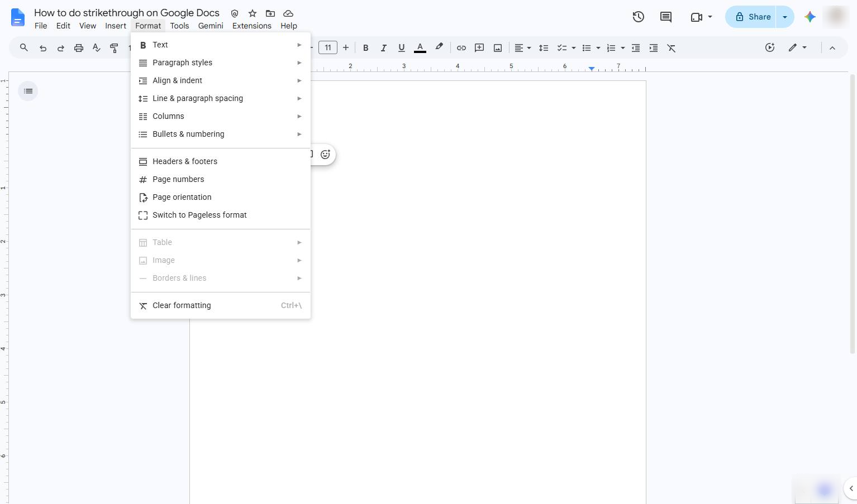Check the cloud save status icon
Image resolution: width=857 pixels, height=504 pixels.
coord(288,13)
